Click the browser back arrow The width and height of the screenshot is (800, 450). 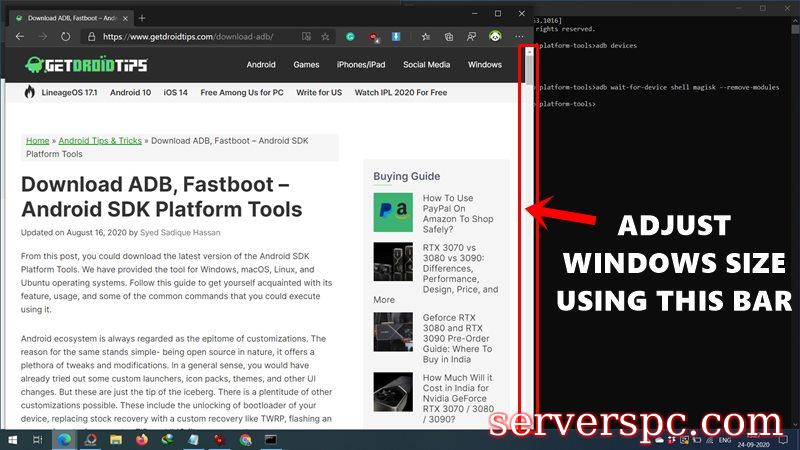pyautogui.click(x=19, y=36)
